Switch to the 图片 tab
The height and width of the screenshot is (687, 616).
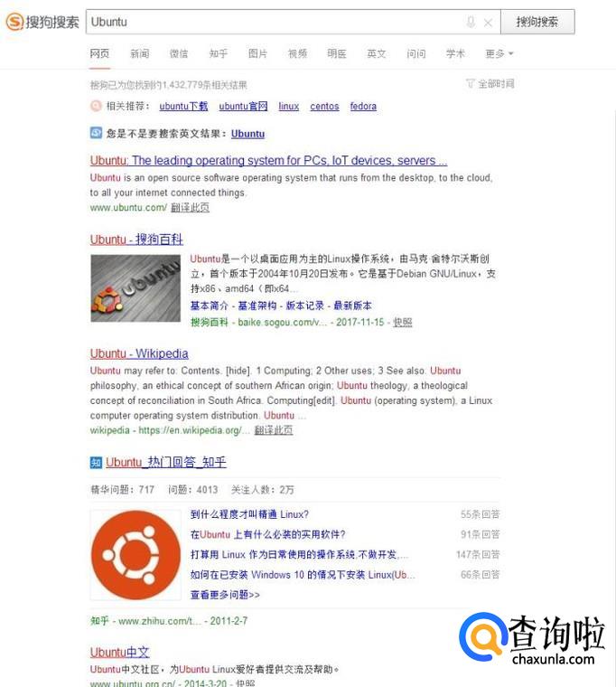click(x=257, y=53)
